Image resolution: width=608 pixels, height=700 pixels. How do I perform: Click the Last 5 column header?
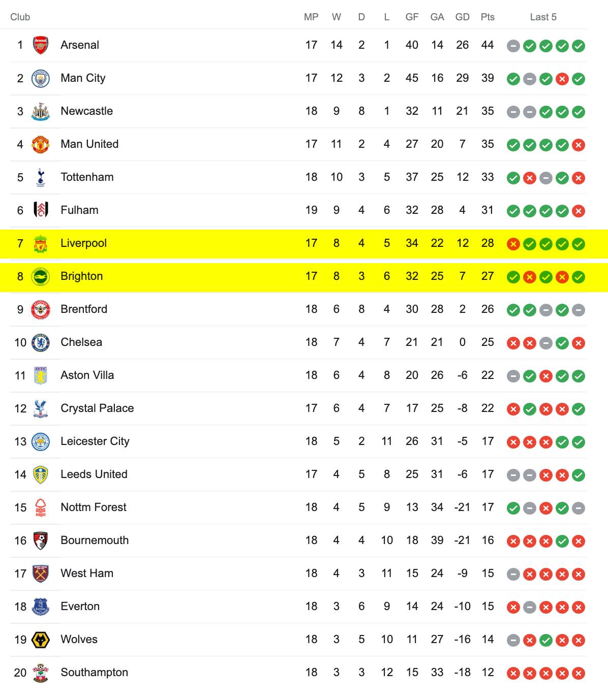[543, 17]
